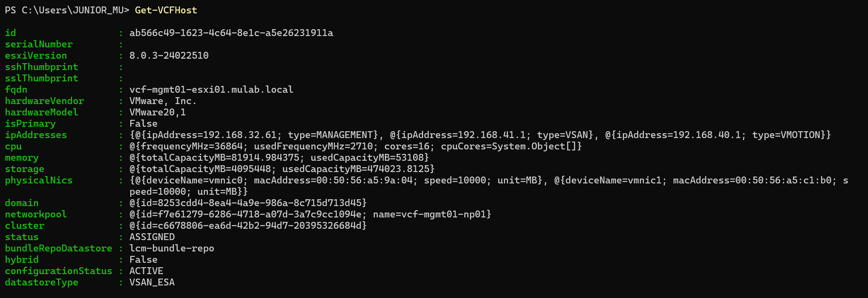
Task: Click the configurationStatus value ACTIVE
Action: point(146,271)
